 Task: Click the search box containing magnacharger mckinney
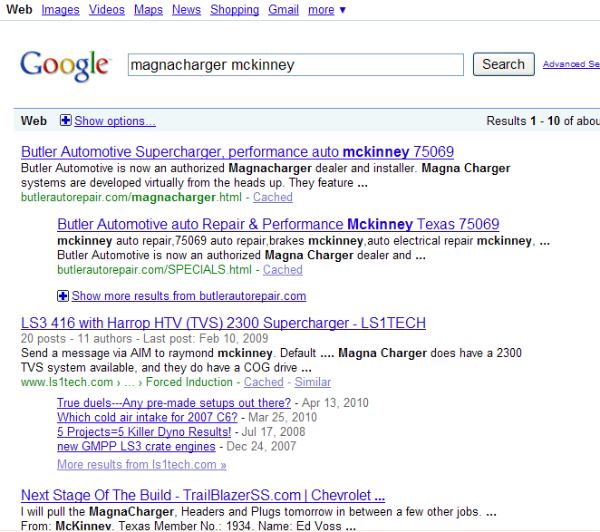coord(295,65)
